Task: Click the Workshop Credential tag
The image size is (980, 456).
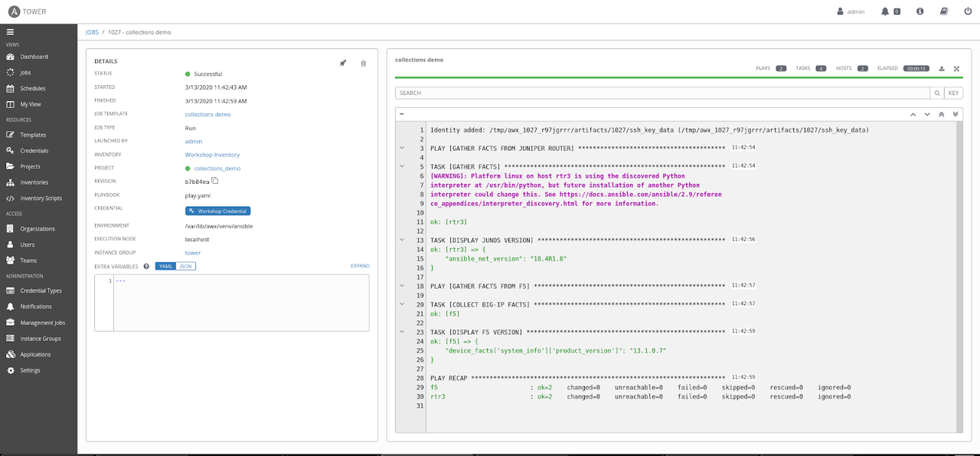Action: pyautogui.click(x=217, y=211)
